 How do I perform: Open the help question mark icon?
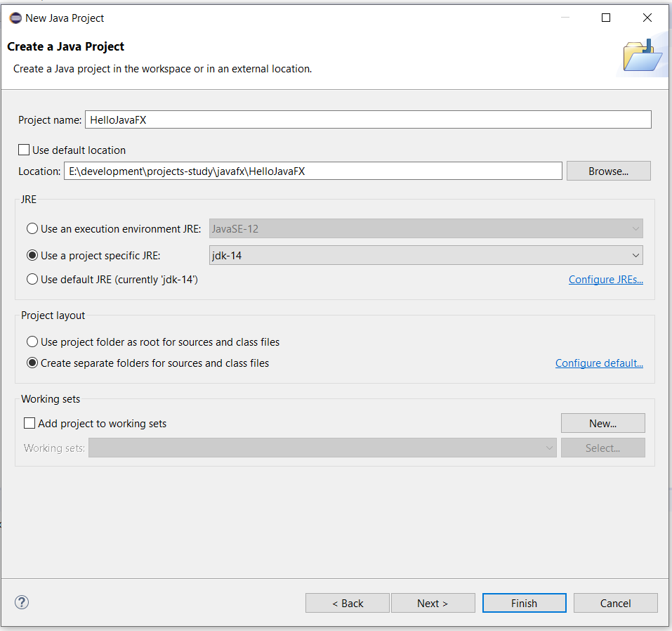[x=22, y=602]
